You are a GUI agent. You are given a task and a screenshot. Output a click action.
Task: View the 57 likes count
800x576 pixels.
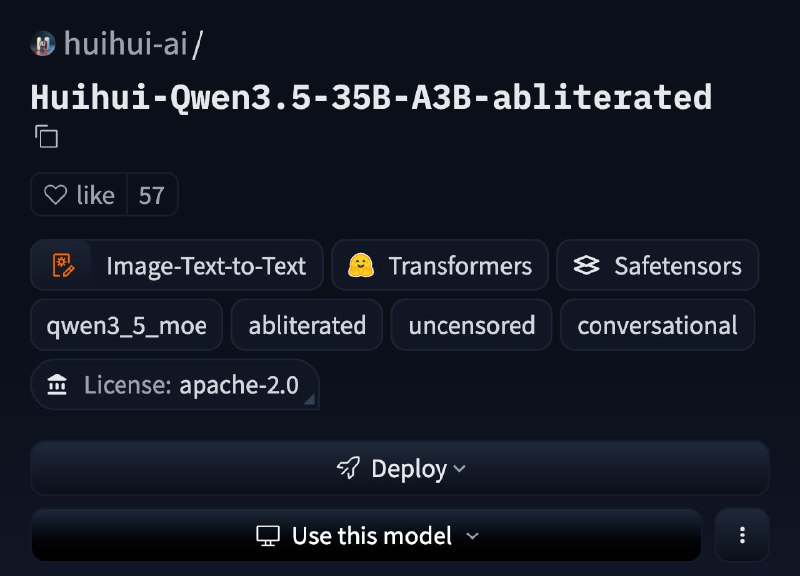click(151, 195)
